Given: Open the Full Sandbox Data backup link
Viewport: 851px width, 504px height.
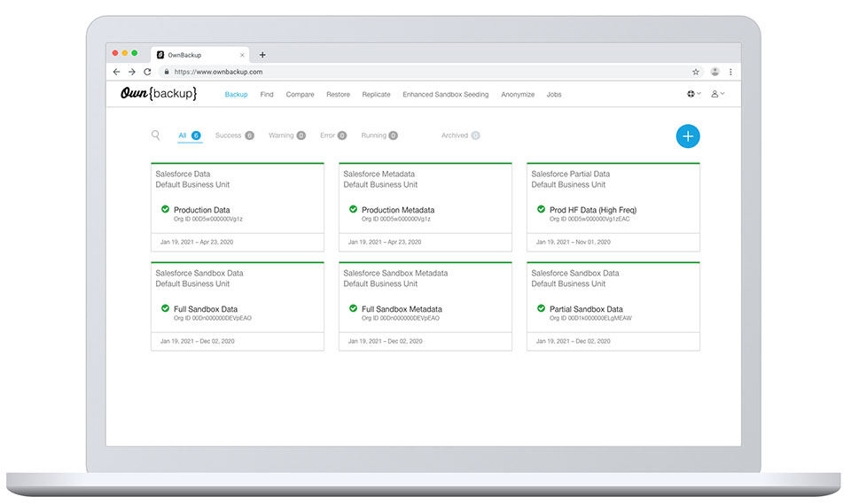Looking at the screenshot, I should [x=206, y=309].
